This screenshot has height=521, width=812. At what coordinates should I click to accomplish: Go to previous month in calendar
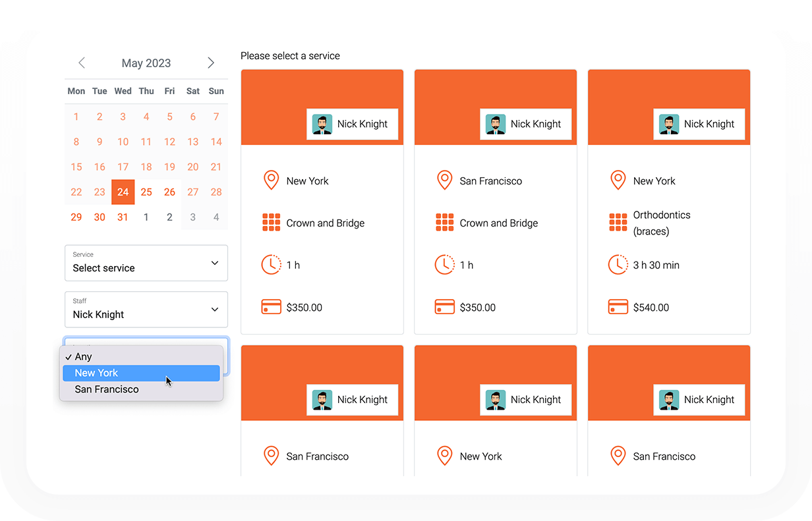tap(82, 63)
